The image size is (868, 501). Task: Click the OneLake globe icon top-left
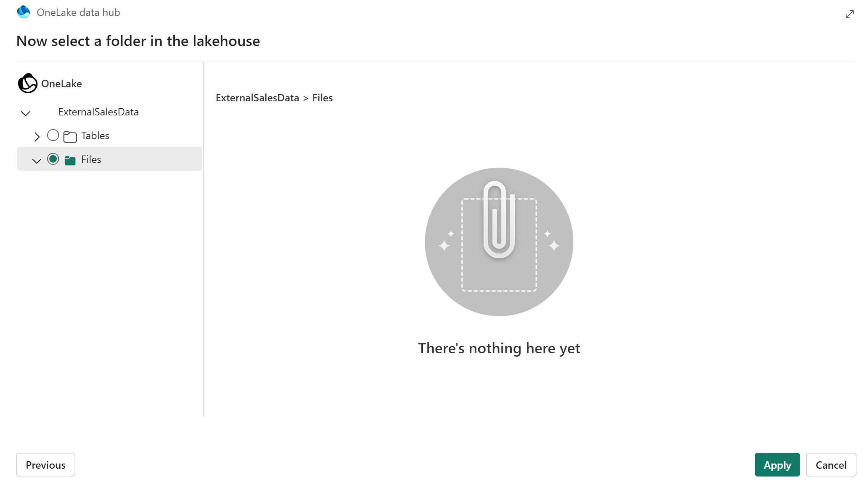[23, 12]
